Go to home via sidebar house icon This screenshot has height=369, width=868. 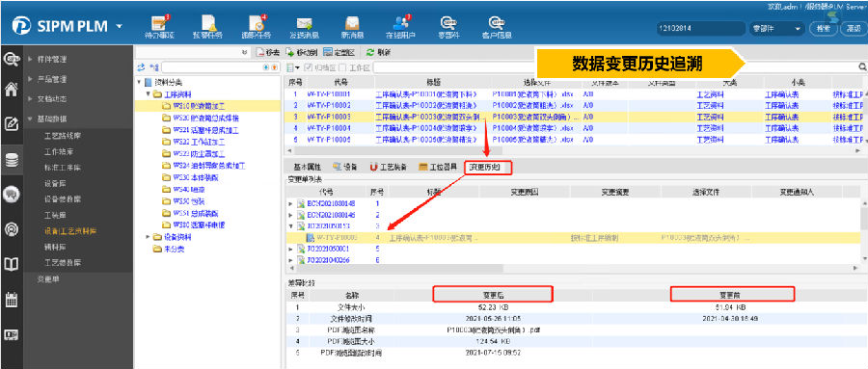click(12, 90)
